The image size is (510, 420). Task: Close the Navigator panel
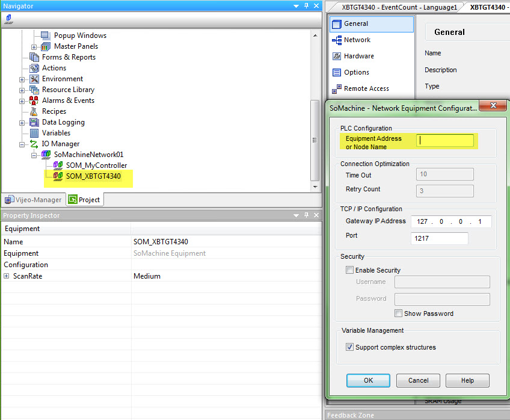click(x=316, y=5)
